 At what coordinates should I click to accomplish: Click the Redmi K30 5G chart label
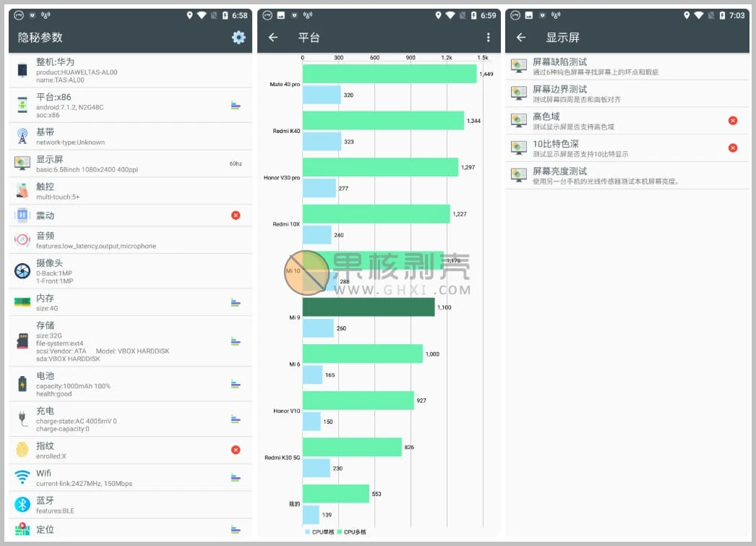pos(282,457)
